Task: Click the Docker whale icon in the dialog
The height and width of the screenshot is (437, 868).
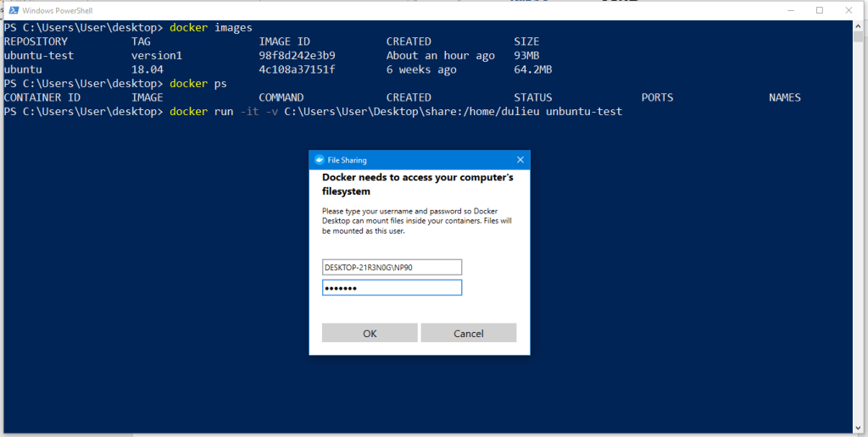Action: (319, 159)
